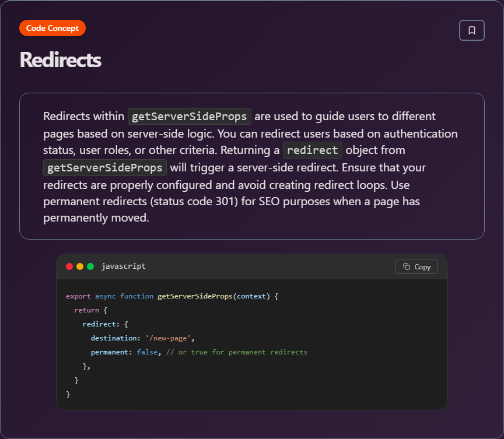The image size is (504, 439).
Task: Click the getServerSideProps chip before 'will trigger'
Action: pyautogui.click(x=105, y=168)
